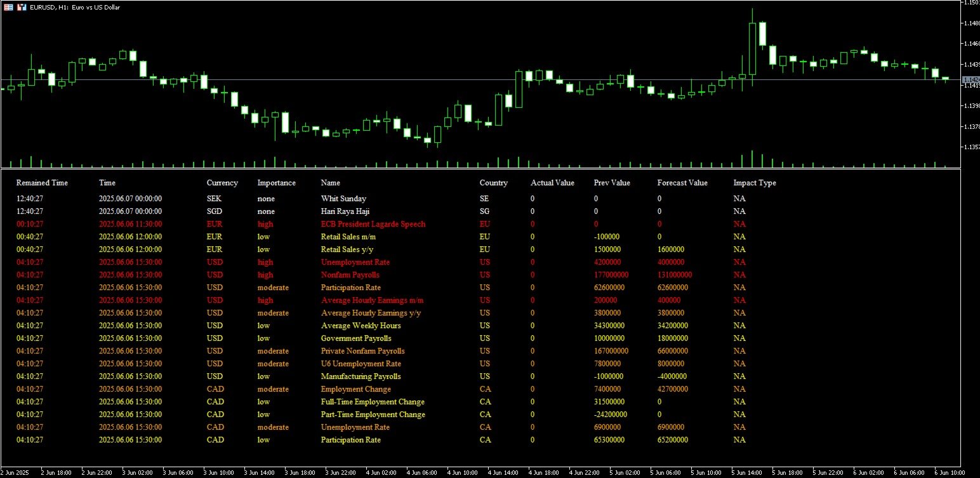The width and height of the screenshot is (980, 478).
Task: Click the Currency column header
Action: point(222,183)
